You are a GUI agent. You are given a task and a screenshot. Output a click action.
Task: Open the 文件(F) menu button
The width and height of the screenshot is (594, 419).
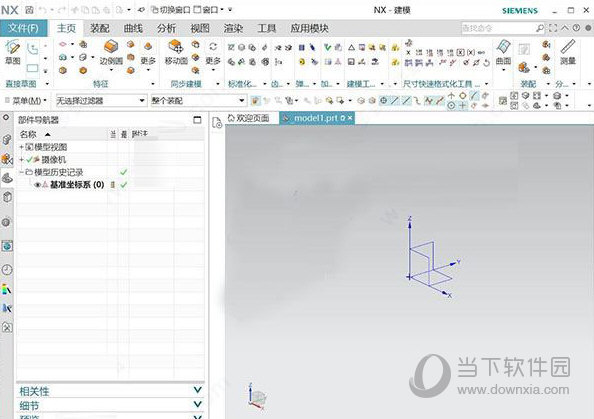point(23,28)
